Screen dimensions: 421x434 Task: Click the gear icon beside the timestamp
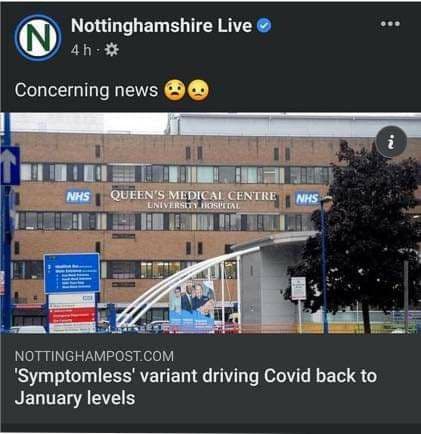111,50
